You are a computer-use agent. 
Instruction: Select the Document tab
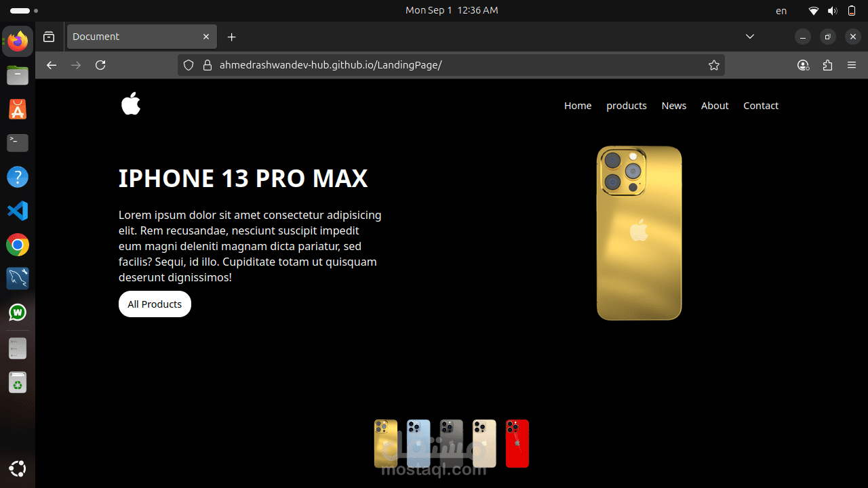[x=142, y=37]
